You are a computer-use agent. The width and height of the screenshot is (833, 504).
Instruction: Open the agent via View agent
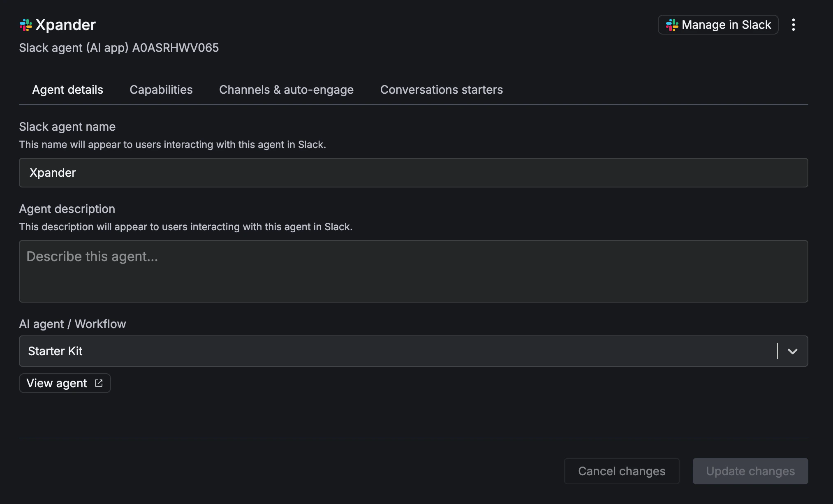65,383
